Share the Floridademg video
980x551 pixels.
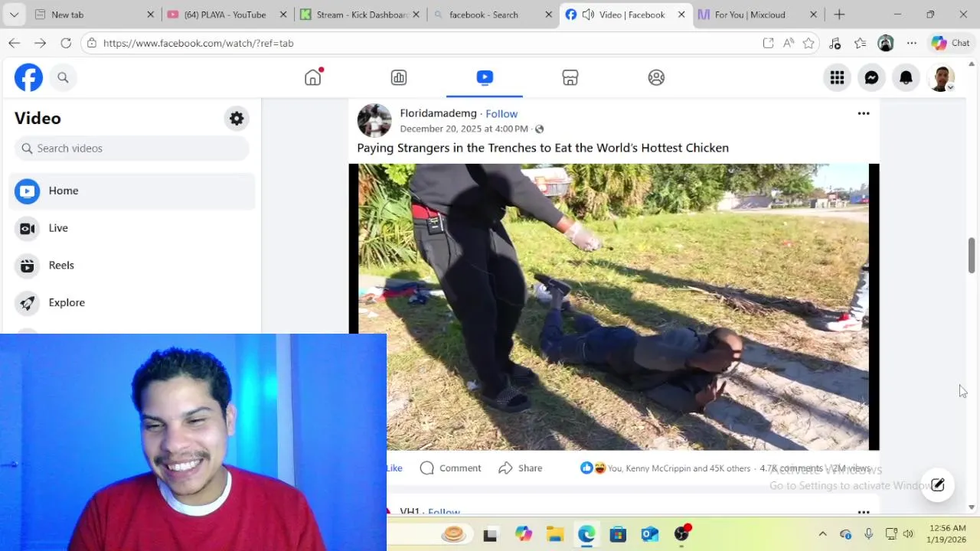tap(521, 468)
